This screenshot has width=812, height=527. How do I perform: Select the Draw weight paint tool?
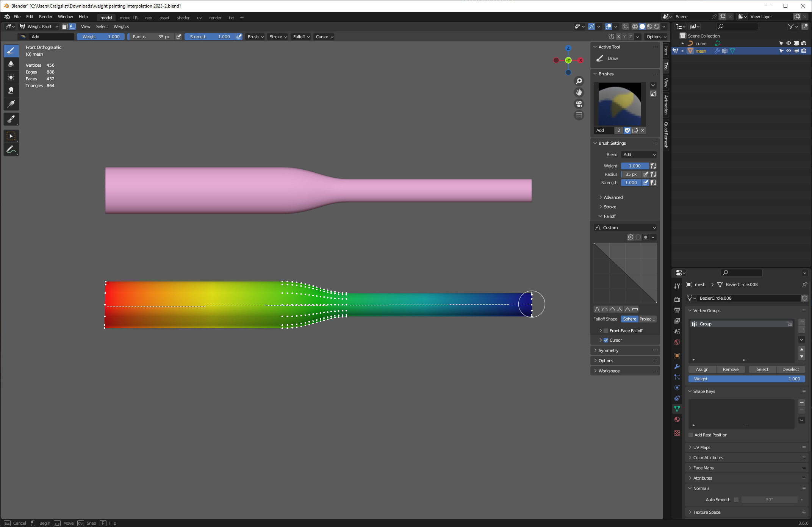pyautogui.click(x=11, y=50)
